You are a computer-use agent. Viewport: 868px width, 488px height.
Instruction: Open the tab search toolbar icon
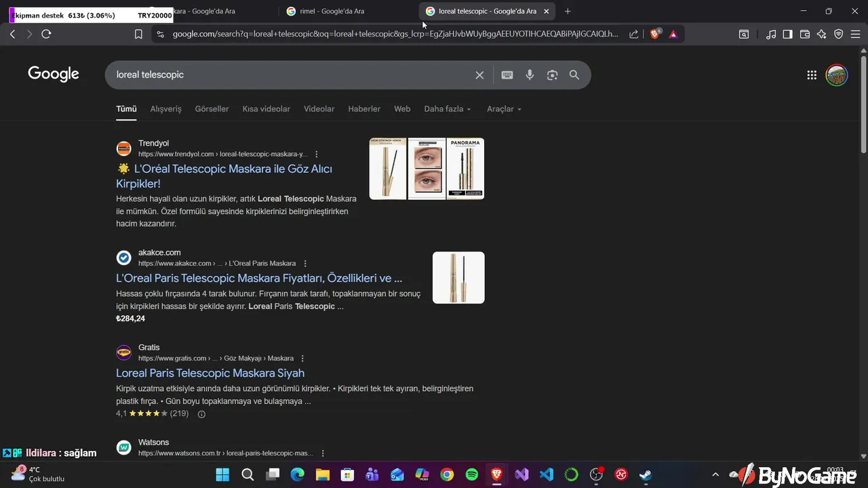(744, 34)
